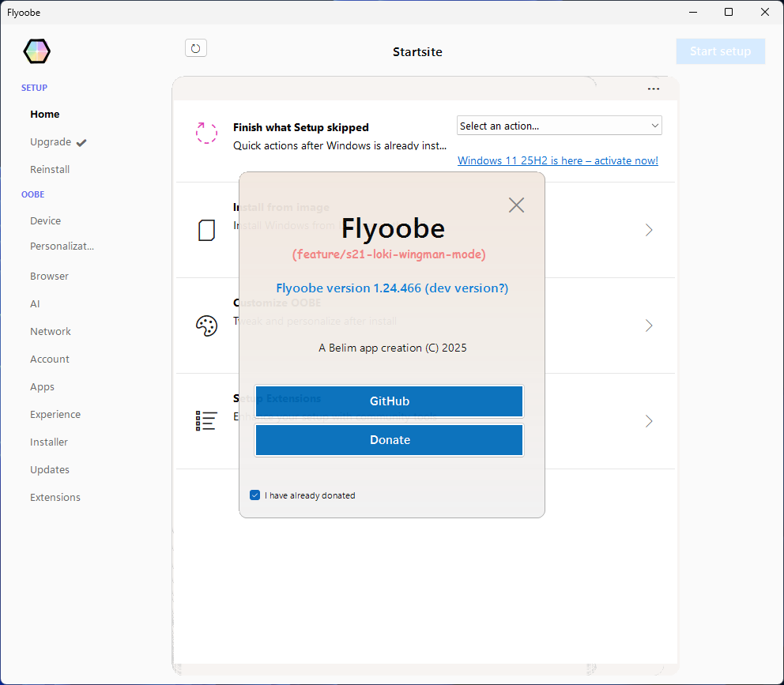Image resolution: width=784 pixels, height=685 pixels.
Task: Click A Belim app creation text
Action: click(393, 348)
